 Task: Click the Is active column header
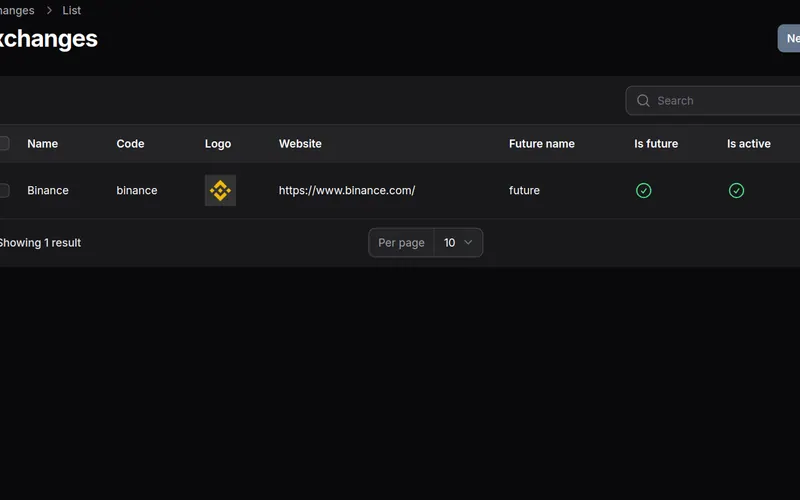point(748,144)
